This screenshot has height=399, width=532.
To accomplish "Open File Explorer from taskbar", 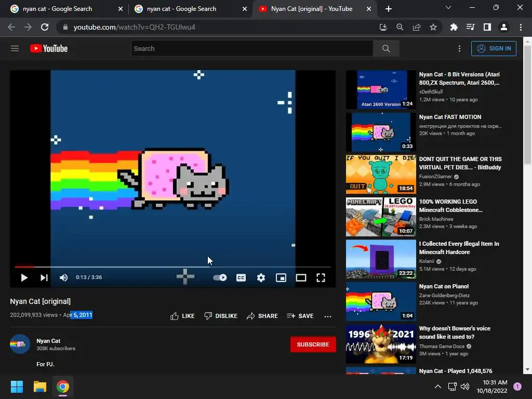I will pyautogui.click(x=39, y=387).
